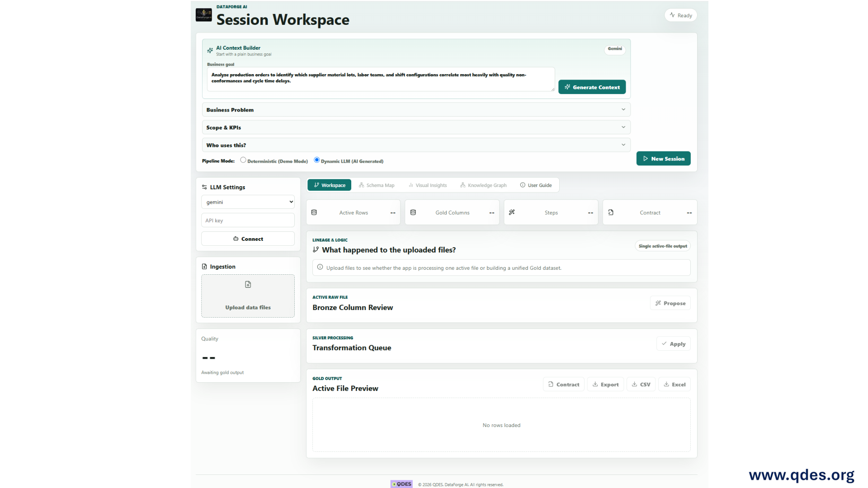The height and width of the screenshot is (488, 868).
Task: Click the DataForge AI logo icon
Action: pyautogui.click(x=203, y=15)
